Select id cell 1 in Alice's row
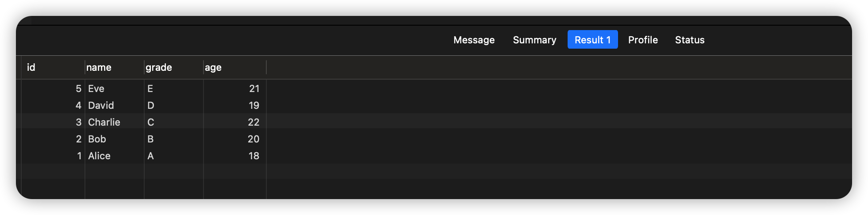 tap(79, 156)
